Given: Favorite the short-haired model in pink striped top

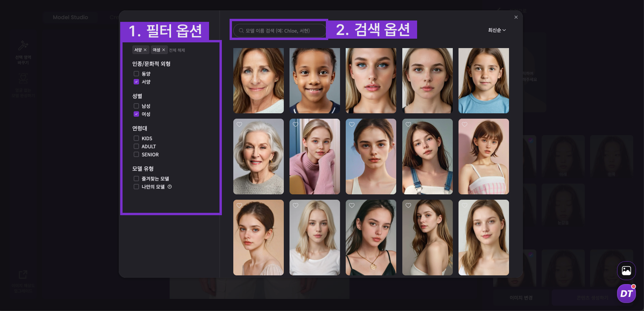Looking at the screenshot, I should pos(465,124).
